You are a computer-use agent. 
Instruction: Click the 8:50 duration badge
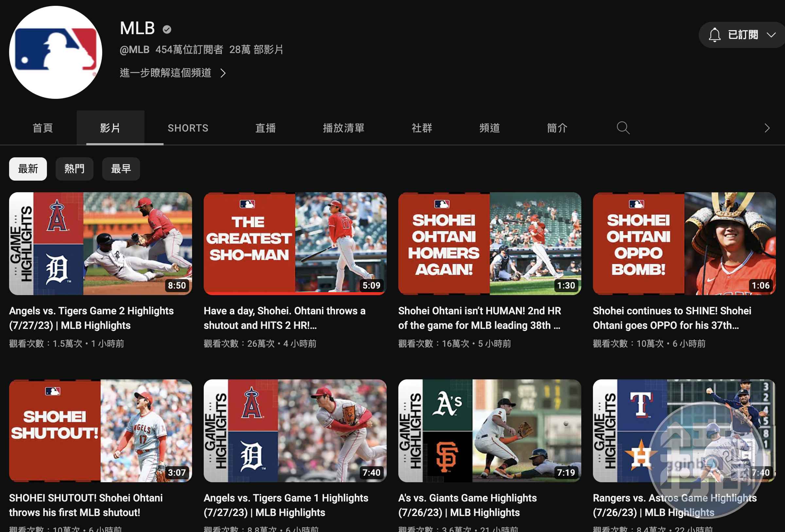[177, 286]
